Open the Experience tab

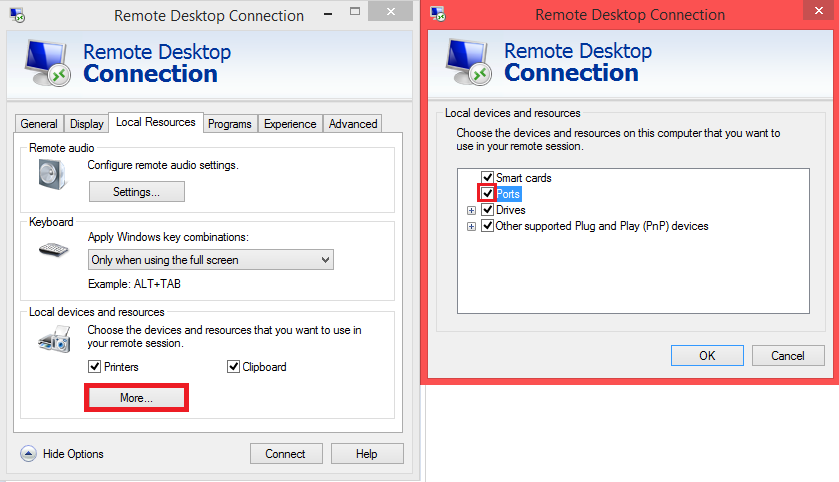[x=290, y=124]
